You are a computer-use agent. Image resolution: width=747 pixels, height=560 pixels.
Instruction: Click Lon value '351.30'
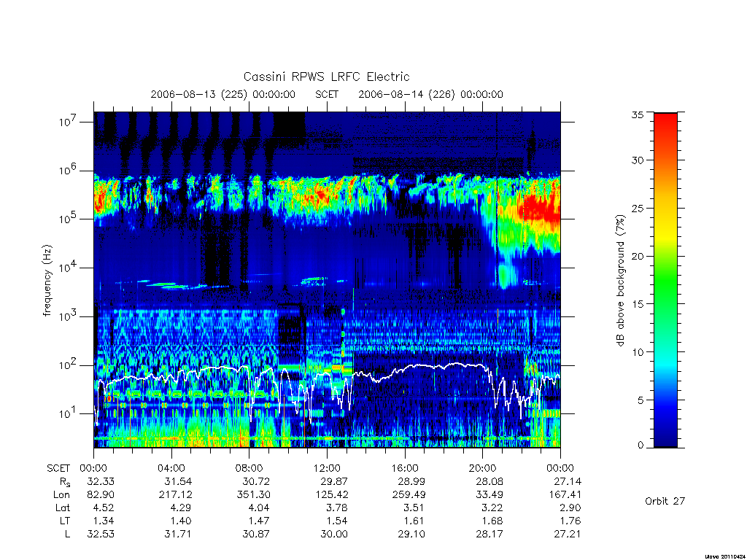(253, 495)
